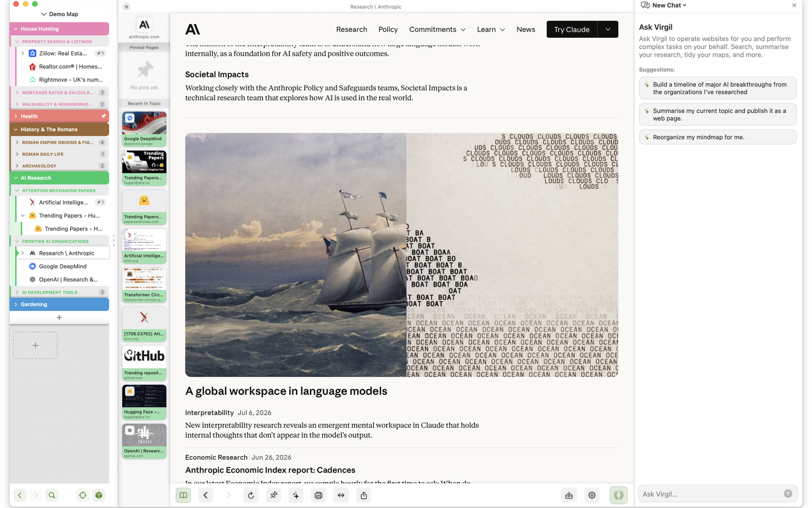
Task: Open the [1706.03762] Att... arxiv thumbnail
Action: click(x=144, y=324)
